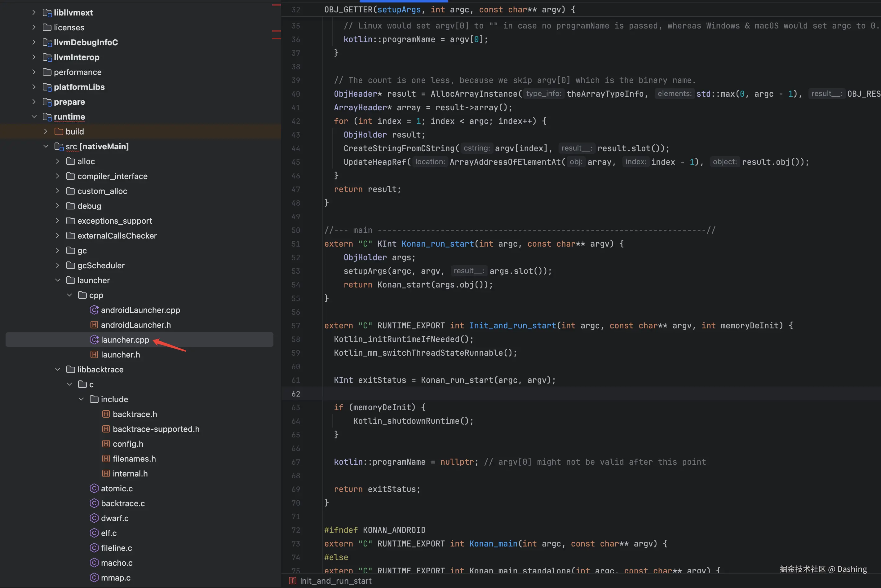Collapse the libbacktrace folder
Screen dimensions: 881x588
click(58, 369)
